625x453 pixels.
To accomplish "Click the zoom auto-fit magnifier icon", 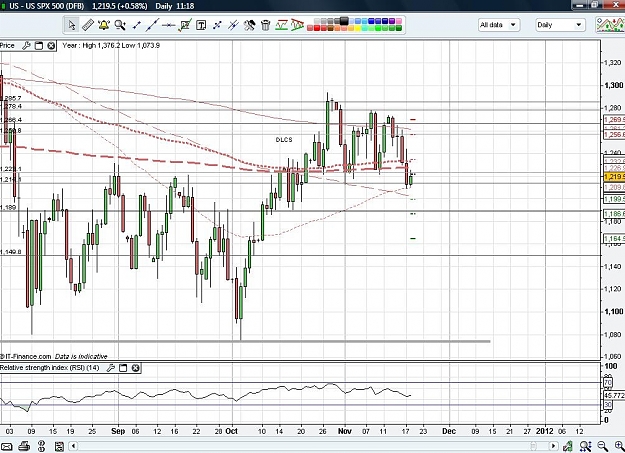I will [586, 446].
